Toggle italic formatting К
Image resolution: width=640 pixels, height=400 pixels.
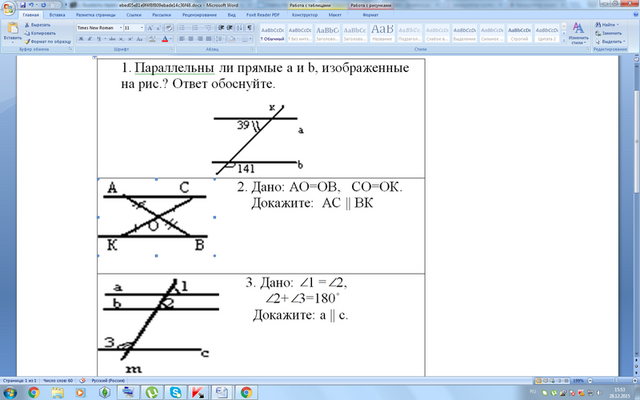pos(89,39)
